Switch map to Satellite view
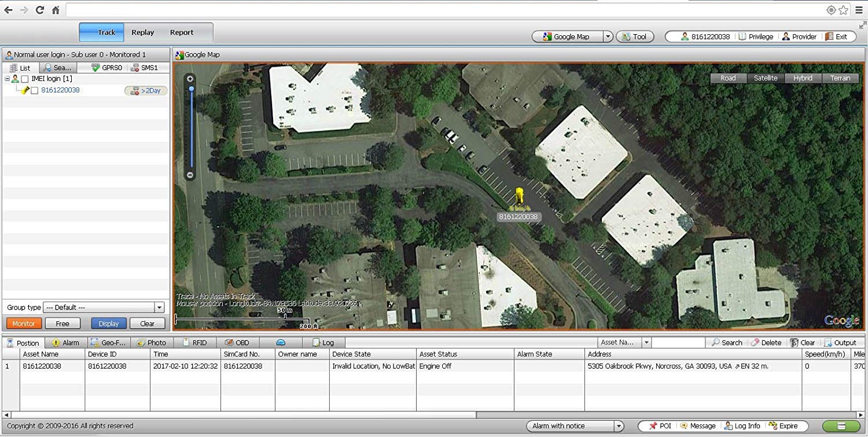Viewport: 868px width, 437px height. [765, 78]
